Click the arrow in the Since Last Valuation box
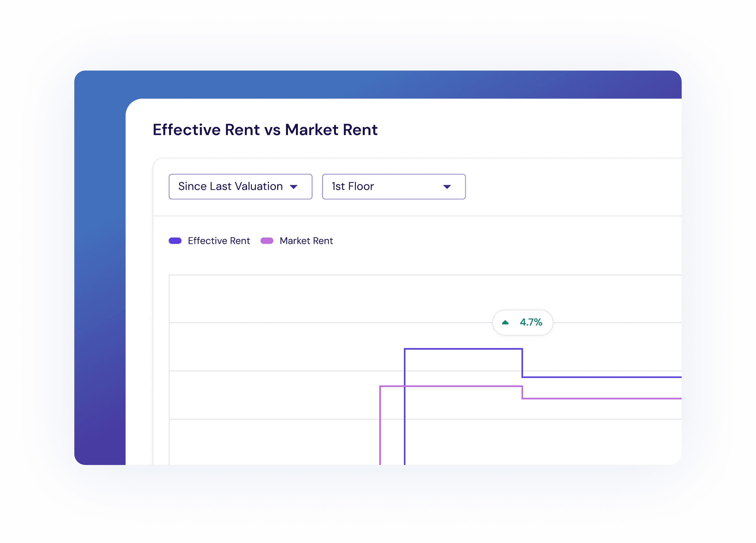This screenshot has height=543, width=756. pos(294,187)
